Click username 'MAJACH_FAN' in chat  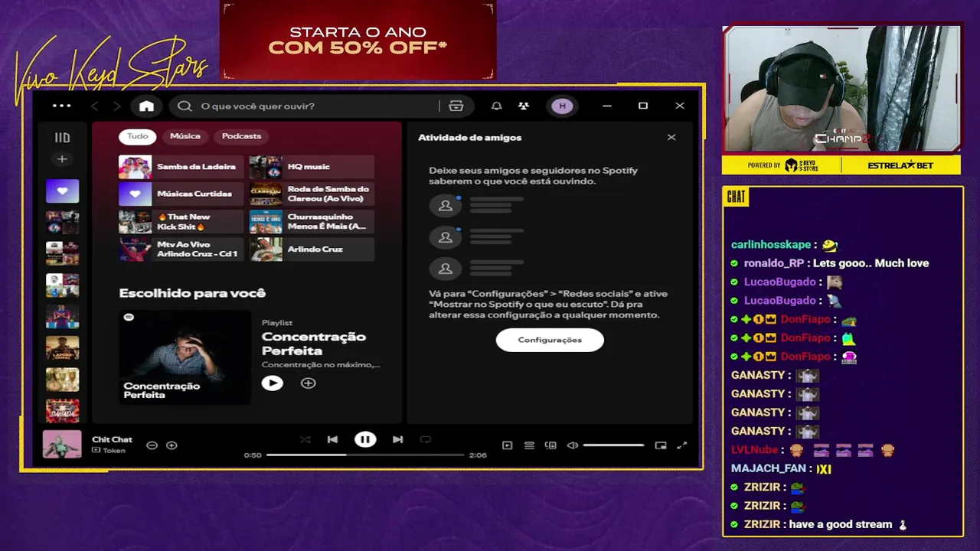click(769, 468)
